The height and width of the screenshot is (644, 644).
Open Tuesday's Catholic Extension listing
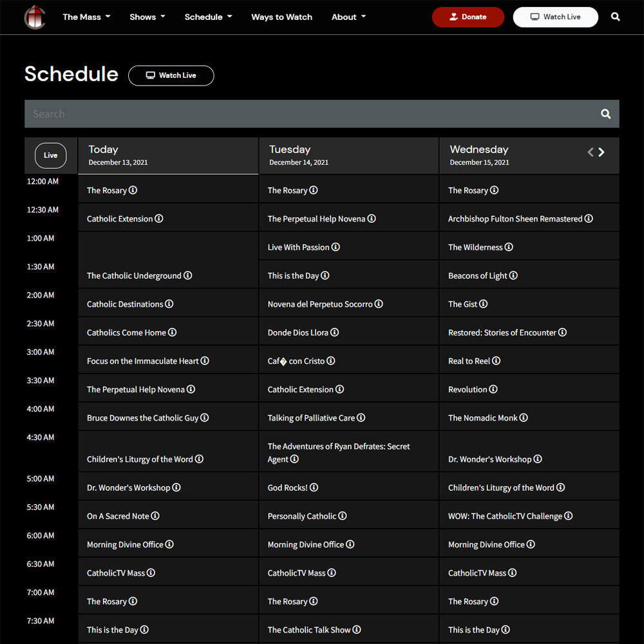click(300, 390)
